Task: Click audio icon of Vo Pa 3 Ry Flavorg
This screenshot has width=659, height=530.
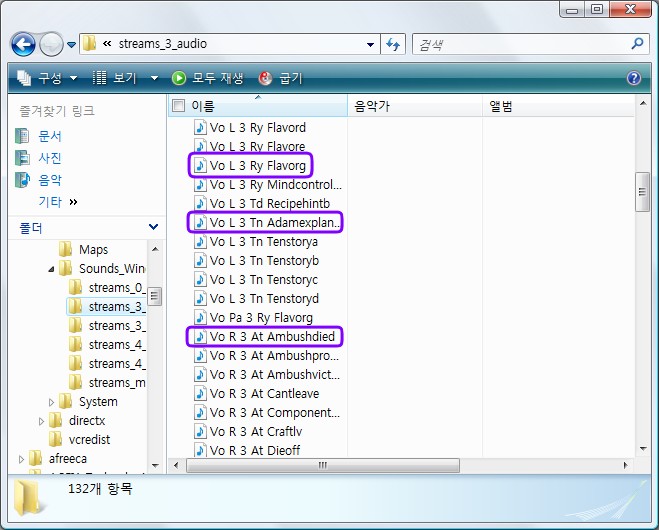Action: pyautogui.click(x=200, y=318)
